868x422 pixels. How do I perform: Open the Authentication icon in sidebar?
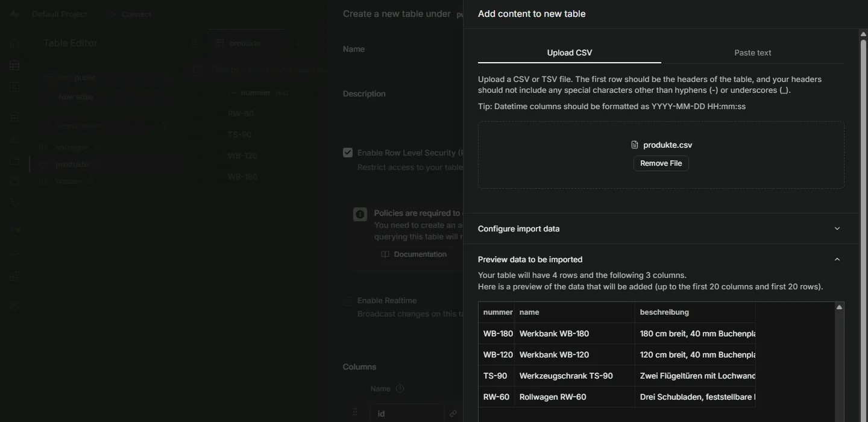14,138
